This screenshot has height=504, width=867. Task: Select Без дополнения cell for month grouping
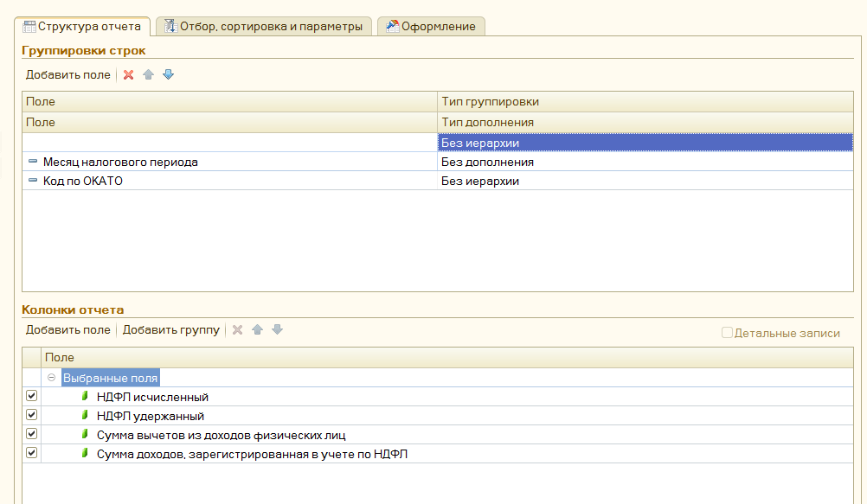point(645,162)
